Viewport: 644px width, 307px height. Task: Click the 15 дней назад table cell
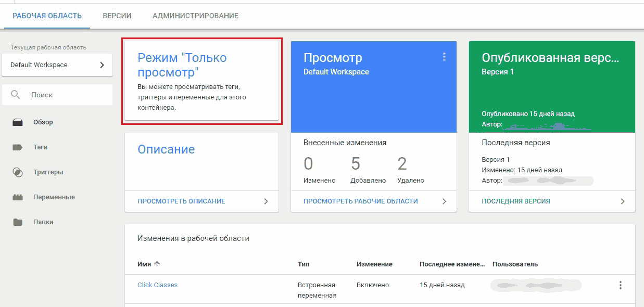tap(442, 285)
